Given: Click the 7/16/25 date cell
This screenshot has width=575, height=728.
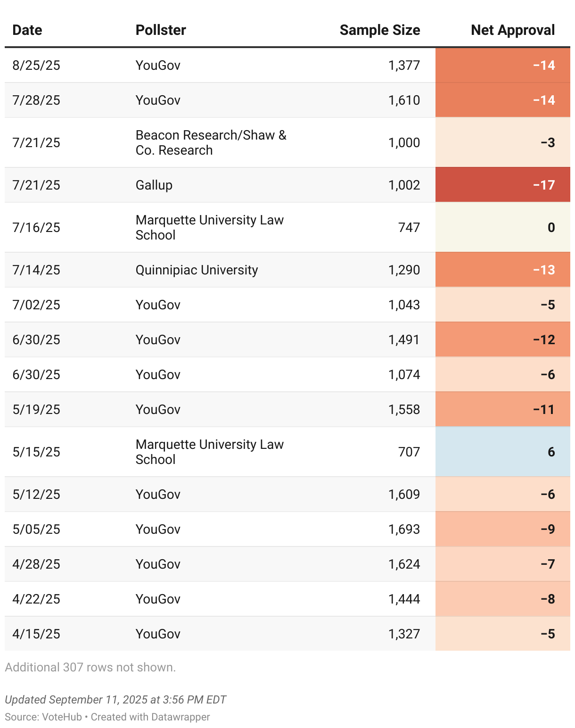Looking at the screenshot, I should (x=36, y=227).
